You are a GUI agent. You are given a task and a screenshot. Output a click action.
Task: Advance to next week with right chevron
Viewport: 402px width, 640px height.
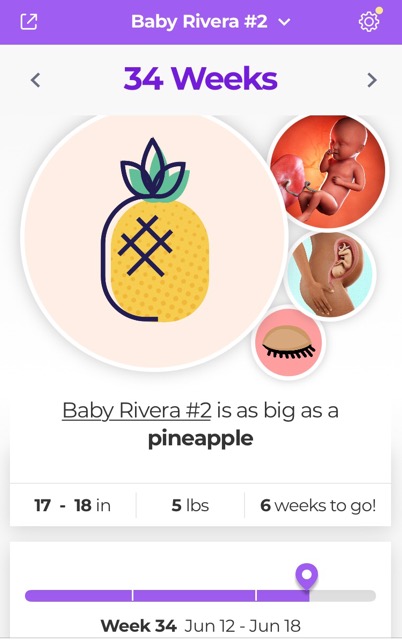click(371, 80)
